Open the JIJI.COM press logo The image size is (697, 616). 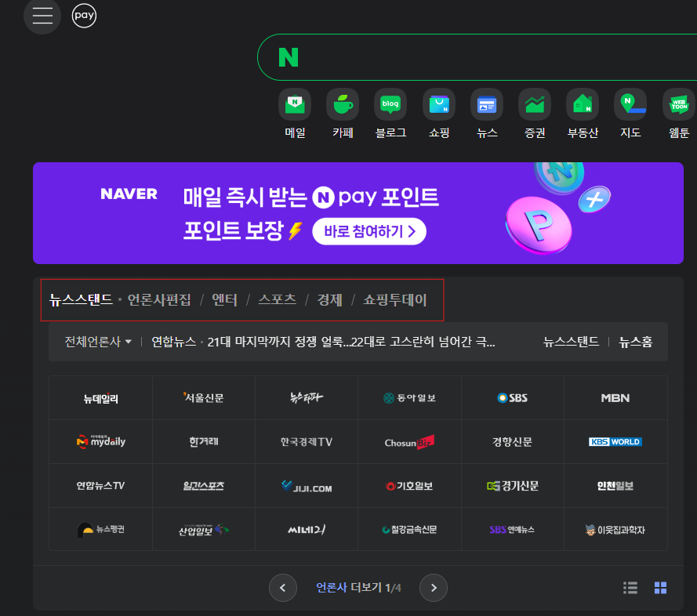307,486
